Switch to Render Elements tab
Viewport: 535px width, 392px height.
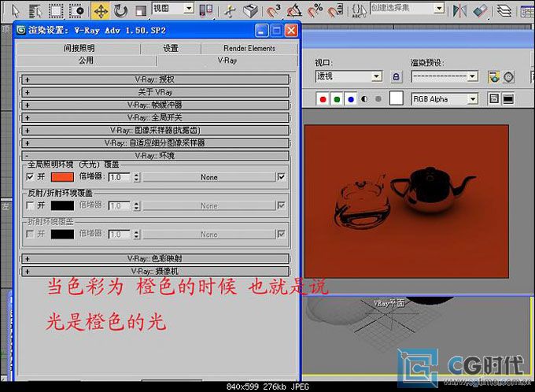(249, 49)
